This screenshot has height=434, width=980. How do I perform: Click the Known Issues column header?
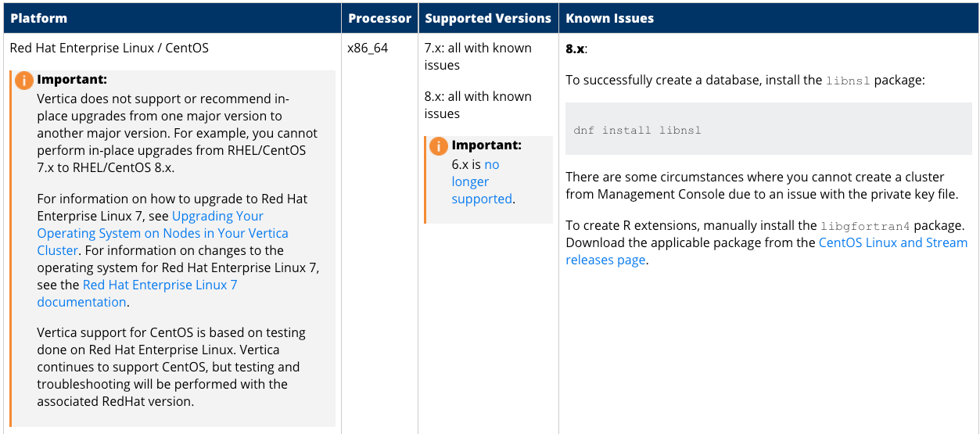point(609,18)
